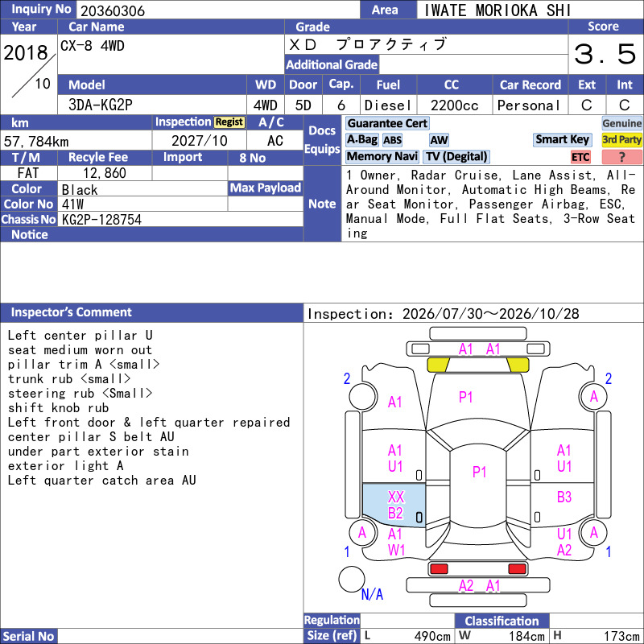Select the P1 mark on the roof
Viewport: 644px width, 644px height.
pyautogui.click(x=479, y=472)
